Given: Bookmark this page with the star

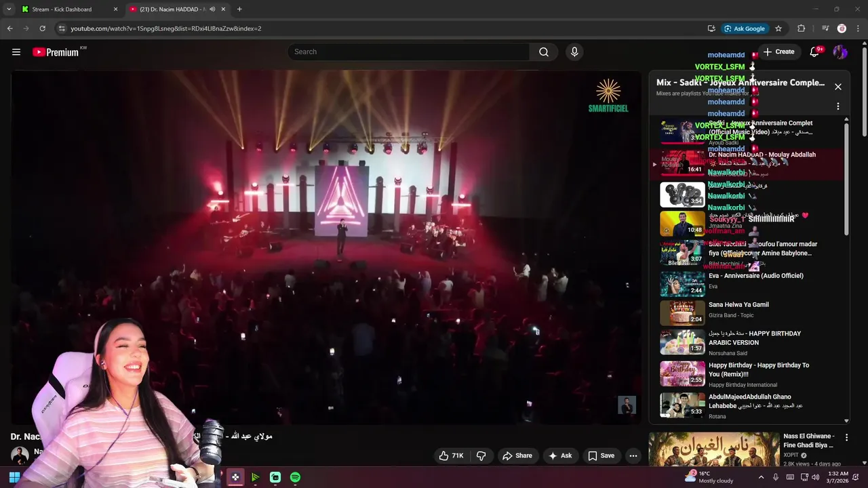Looking at the screenshot, I should 778,28.
